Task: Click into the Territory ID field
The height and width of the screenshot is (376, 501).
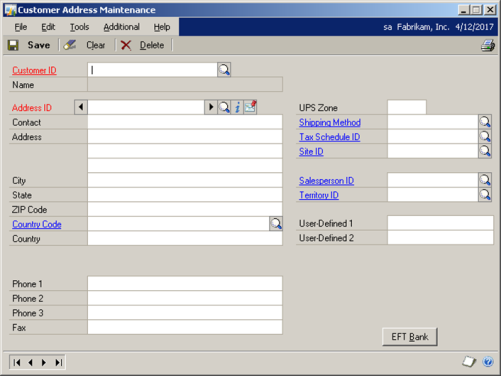Action: (433, 195)
